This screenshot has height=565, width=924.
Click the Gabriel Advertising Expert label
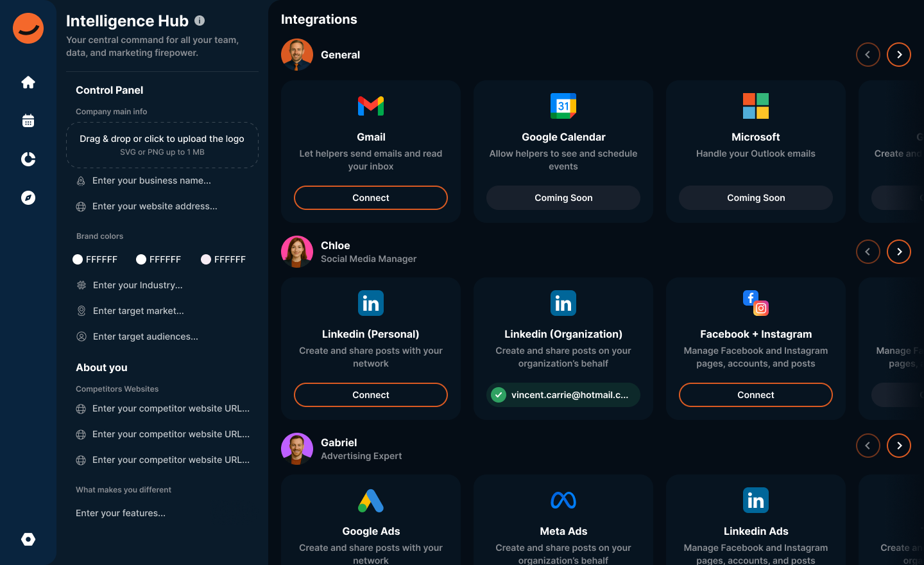coord(361,449)
